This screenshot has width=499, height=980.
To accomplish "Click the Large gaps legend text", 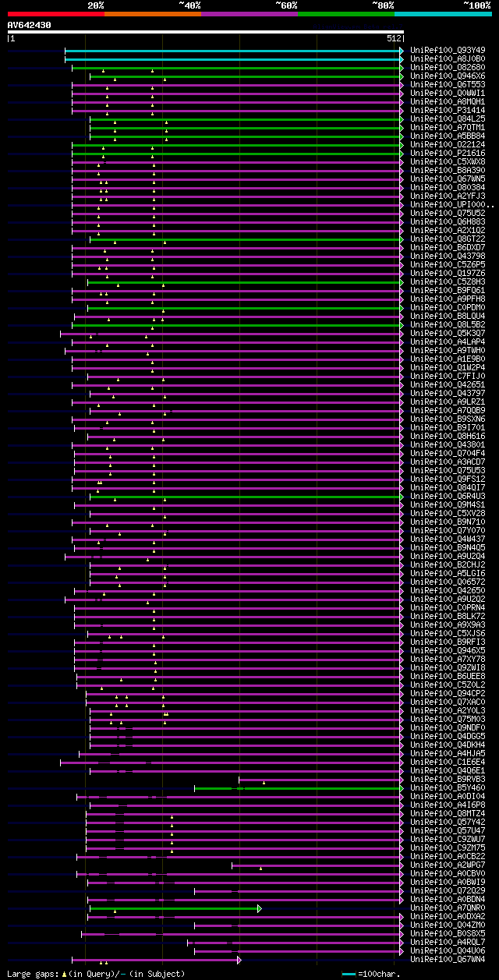I will [96, 974].
